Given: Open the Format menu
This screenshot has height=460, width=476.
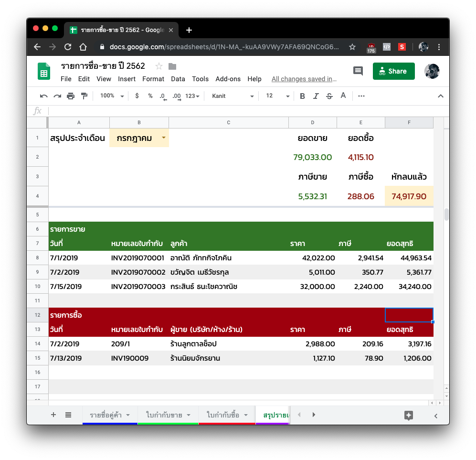Looking at the screenshot, I should [153, 79].
